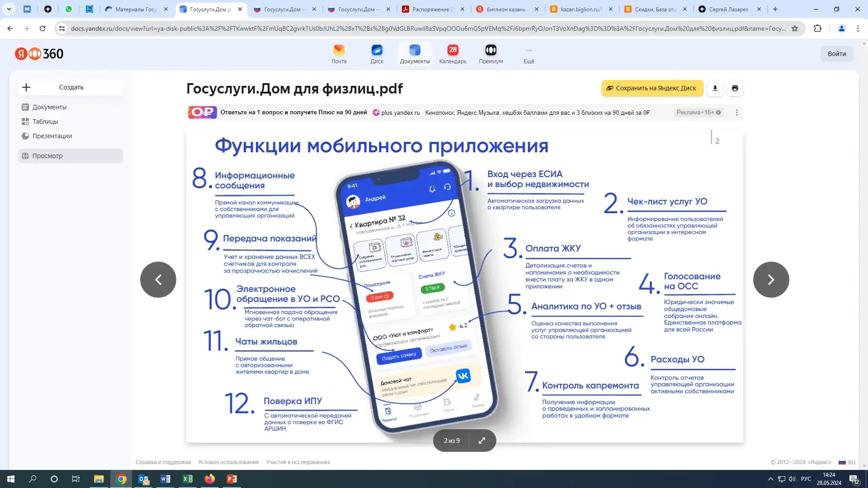
Task: Click the address bar URL field
Action: pos(428,28)
